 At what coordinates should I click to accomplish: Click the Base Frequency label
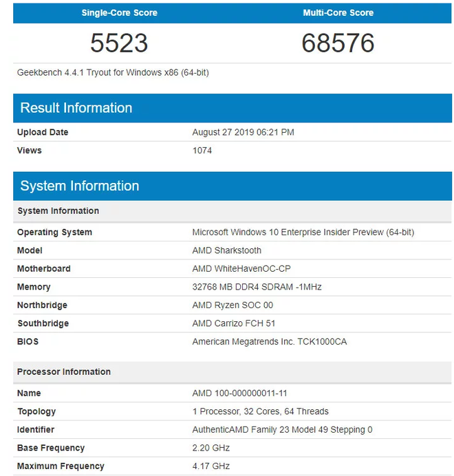click(51, 448)
